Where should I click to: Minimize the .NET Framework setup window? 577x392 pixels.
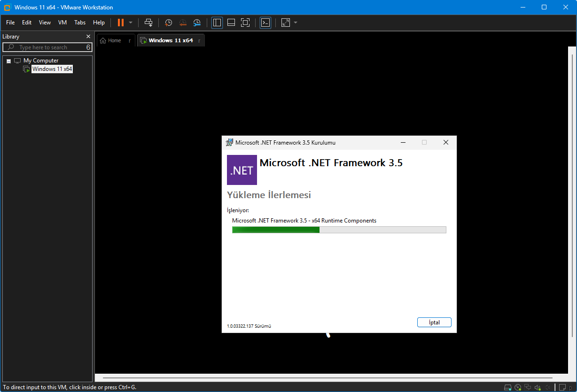403,142
